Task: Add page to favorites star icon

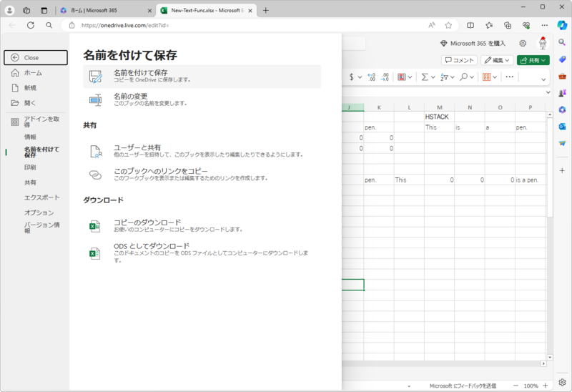Action: click(448, 25)
